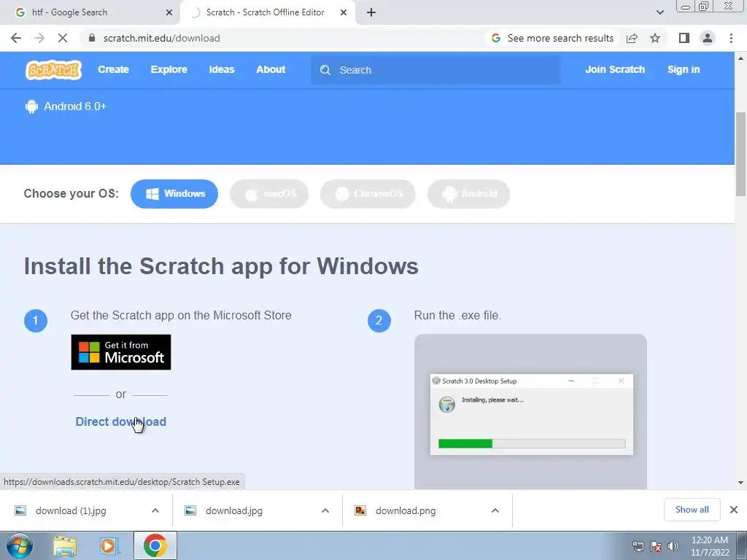This screenshot has width=747, height=560.
Task: Go back using the browser back arrow
Action: click(16, 38)
